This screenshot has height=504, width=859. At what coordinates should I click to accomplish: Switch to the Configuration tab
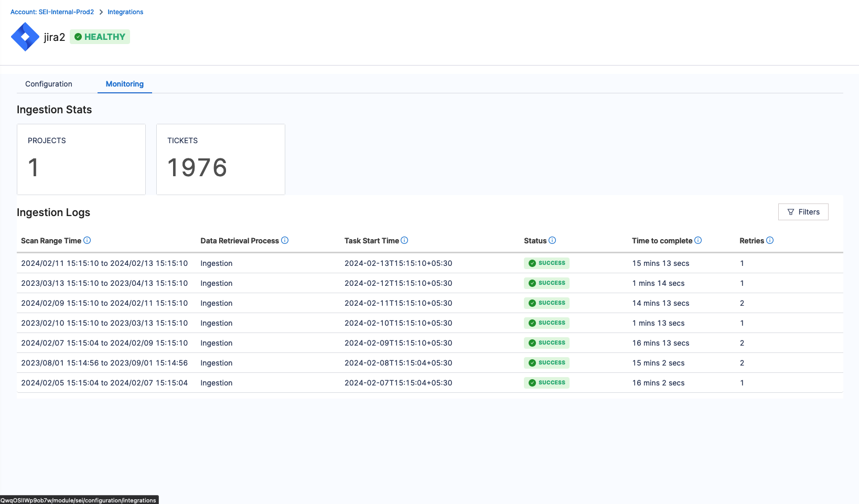[49, 84]
